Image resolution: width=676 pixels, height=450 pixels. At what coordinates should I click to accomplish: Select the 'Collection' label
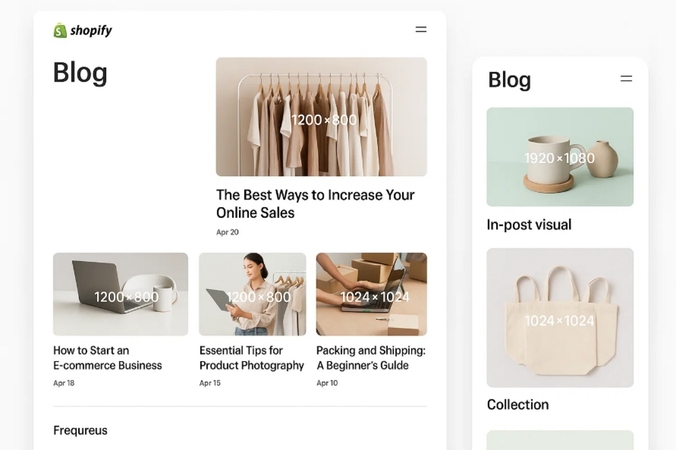518,404
